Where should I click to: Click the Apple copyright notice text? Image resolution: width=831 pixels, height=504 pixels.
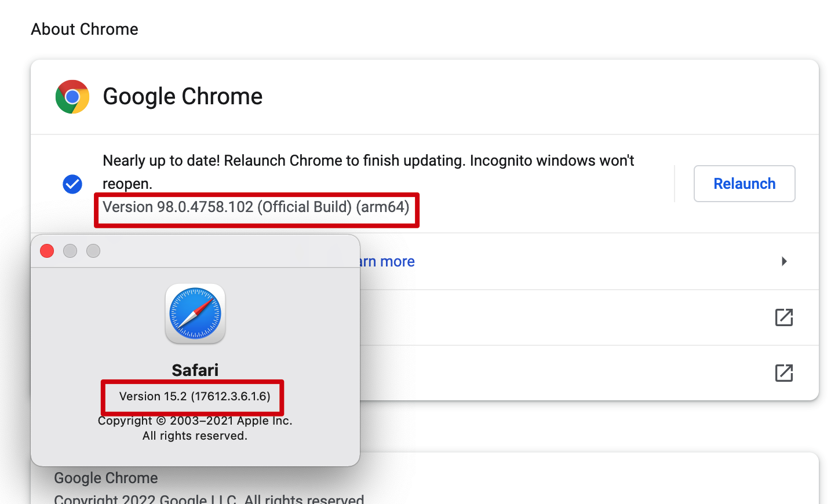point(195,428)
